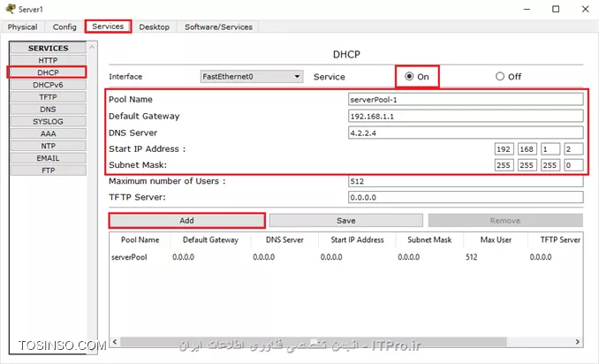The image size is (599, 364).
Task: Click the DNS Server field
Action: (x=466, y=133)
